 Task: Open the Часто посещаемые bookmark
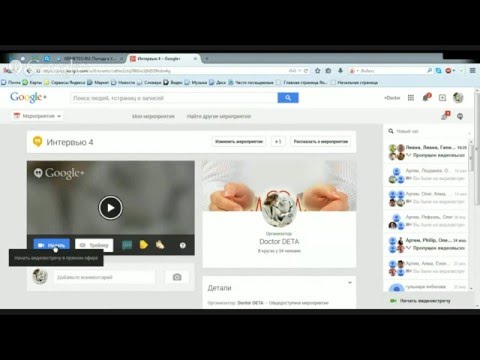(251, 82)
